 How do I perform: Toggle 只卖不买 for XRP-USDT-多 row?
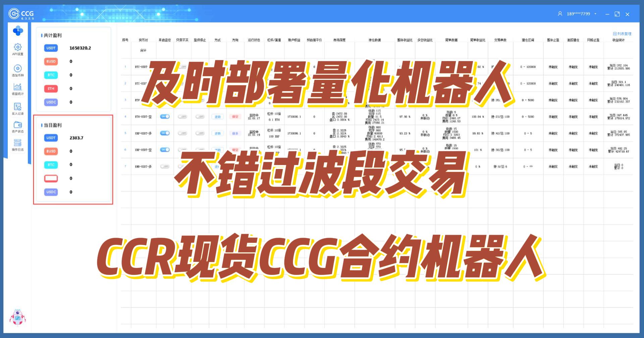182,133
